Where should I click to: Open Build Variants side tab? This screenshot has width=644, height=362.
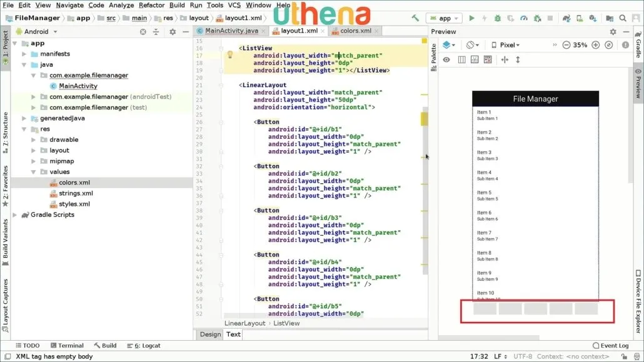click(6, 243)
